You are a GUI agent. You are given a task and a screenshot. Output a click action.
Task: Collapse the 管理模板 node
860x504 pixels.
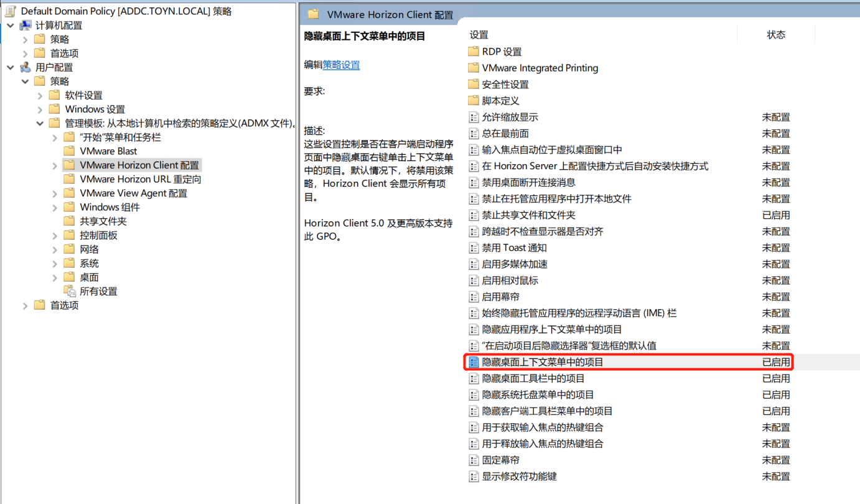coord(40,123)
